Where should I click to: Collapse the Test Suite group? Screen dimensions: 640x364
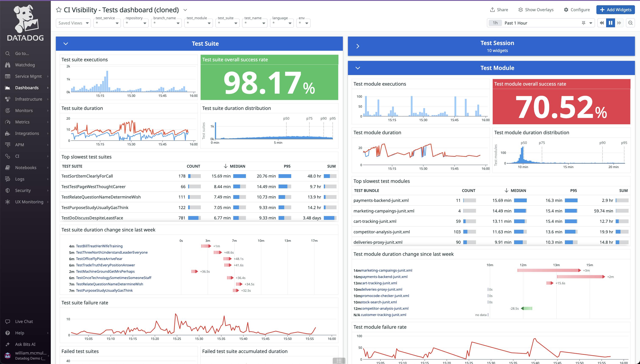click(66, 44)
